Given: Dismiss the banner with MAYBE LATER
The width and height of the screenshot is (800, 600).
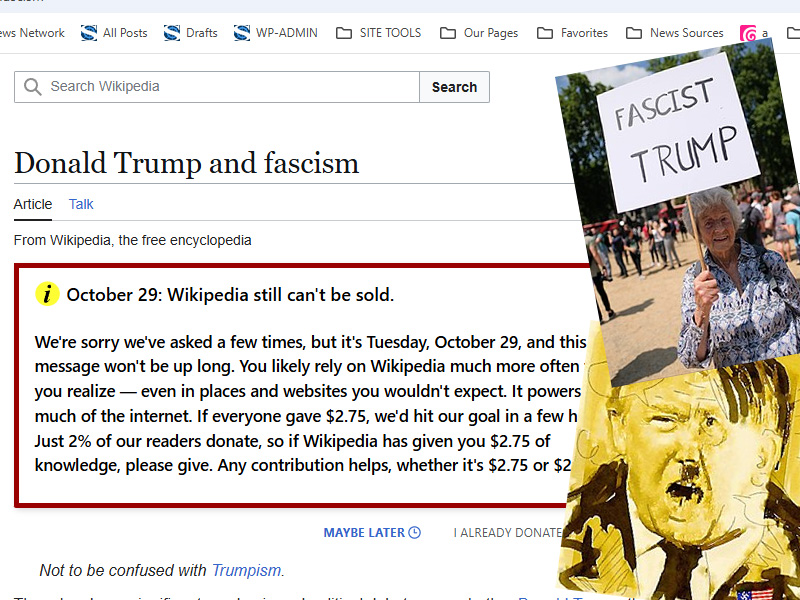Looking at the screenshot, I should pos(372,533).
